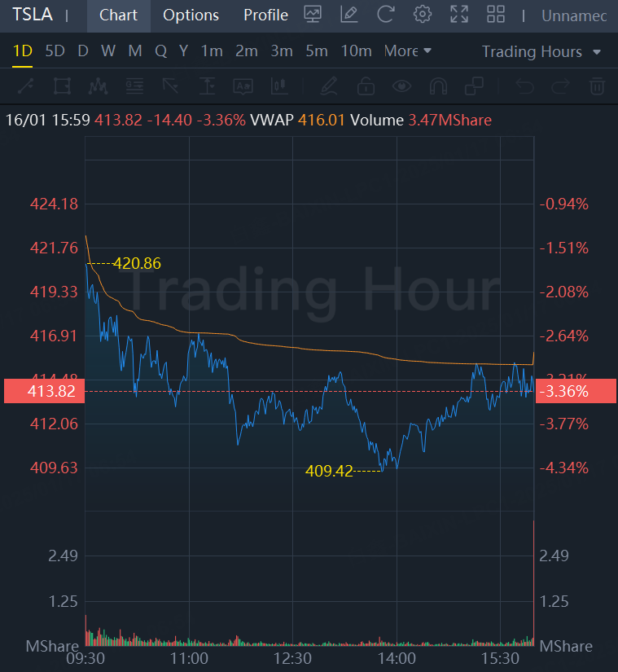The height and width of the screenshot is (672, 618).
Task: Toggle fullscreen with the expand arrows icon
Action: (x=459, y=15)
